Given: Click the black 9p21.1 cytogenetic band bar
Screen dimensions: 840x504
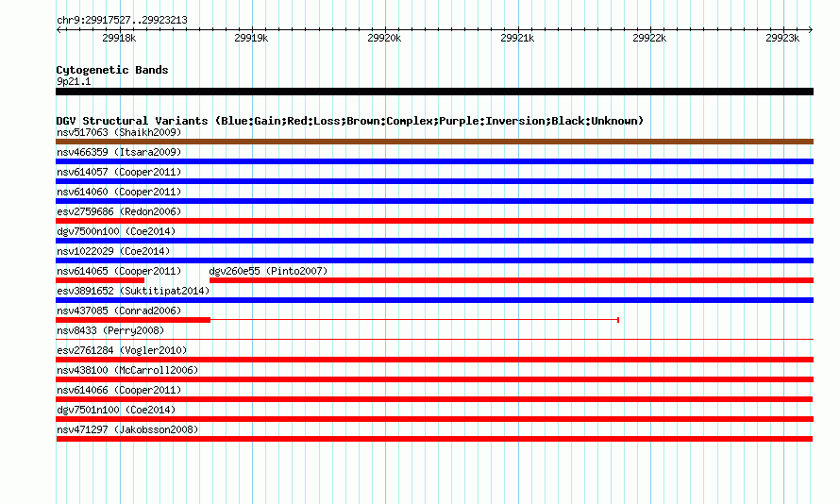Looking at the screenshot, I should pyautogui.click(x=434, y=92).
